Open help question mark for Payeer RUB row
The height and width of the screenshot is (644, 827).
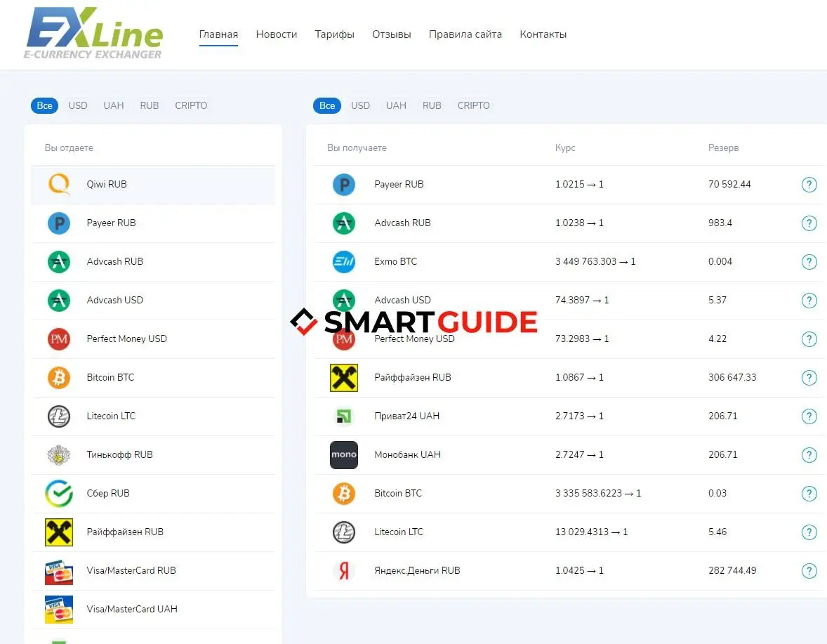809,185
